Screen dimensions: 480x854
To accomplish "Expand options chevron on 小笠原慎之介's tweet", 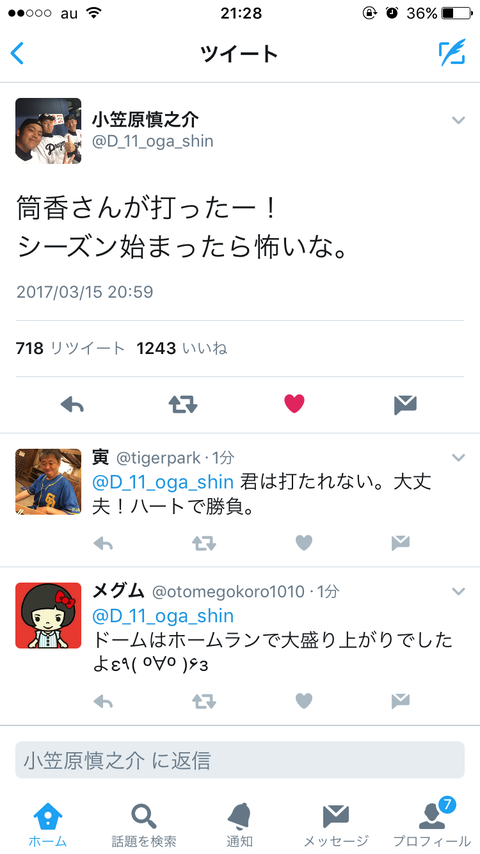I will [x=458, y=120].
